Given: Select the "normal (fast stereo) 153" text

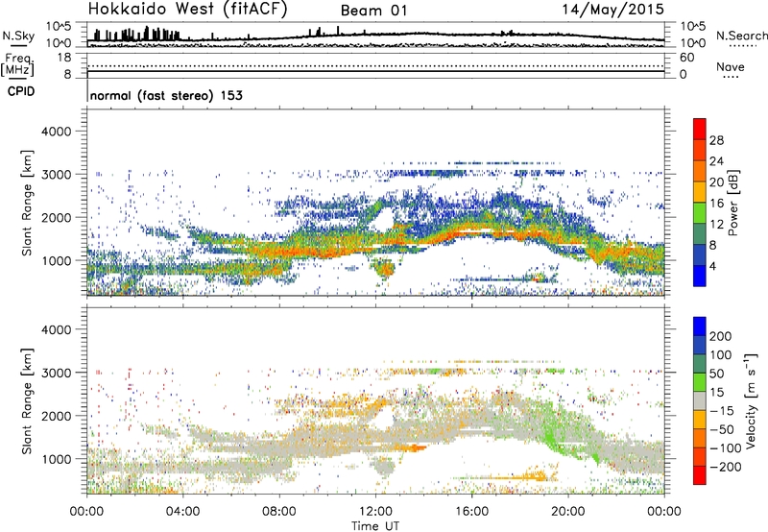Looking at the screenshot, I should tap(166, 95).
